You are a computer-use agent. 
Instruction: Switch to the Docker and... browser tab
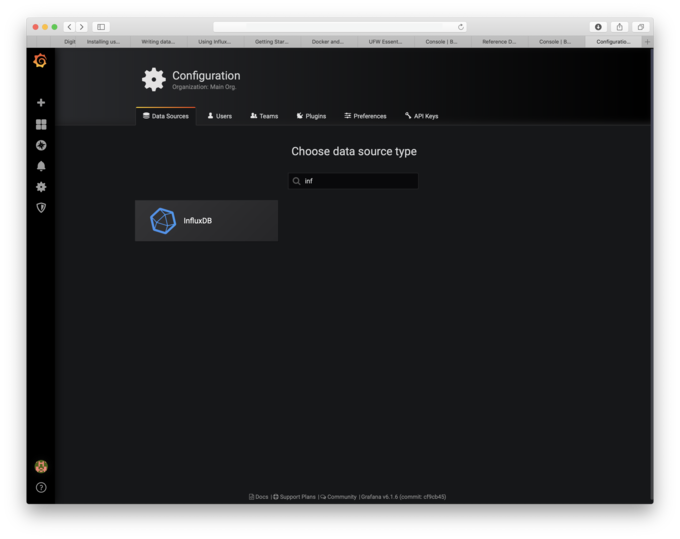328,42
